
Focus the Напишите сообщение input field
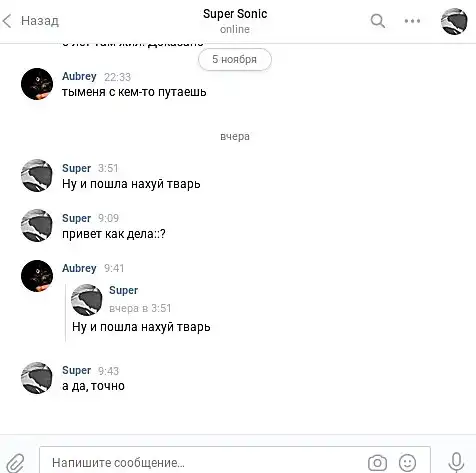click(x=203, y=462)
